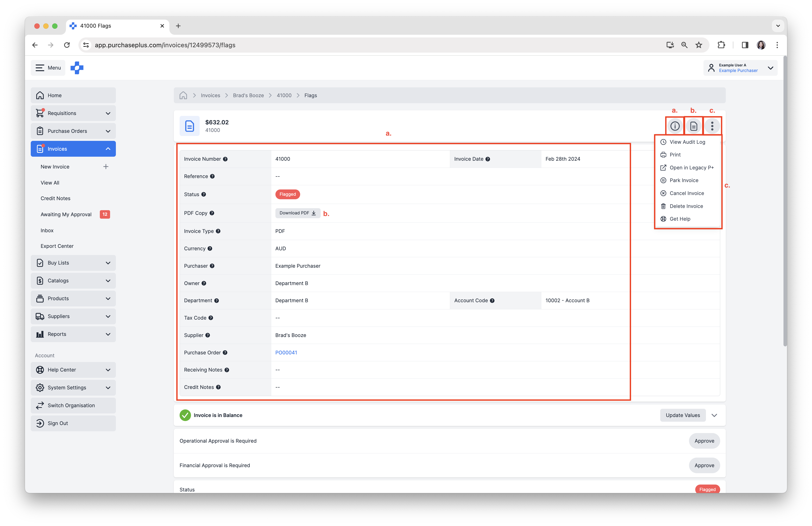The width and height of the screenshot is (812, 526).
Task: Click the help icon beside Reference
Action: (212, 177)
